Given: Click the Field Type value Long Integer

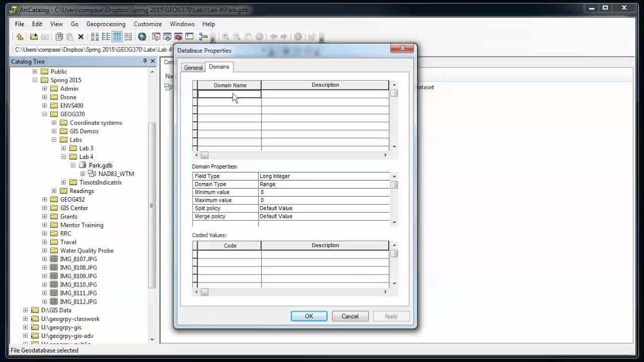Looking at the screenshot, I should 324,176.
